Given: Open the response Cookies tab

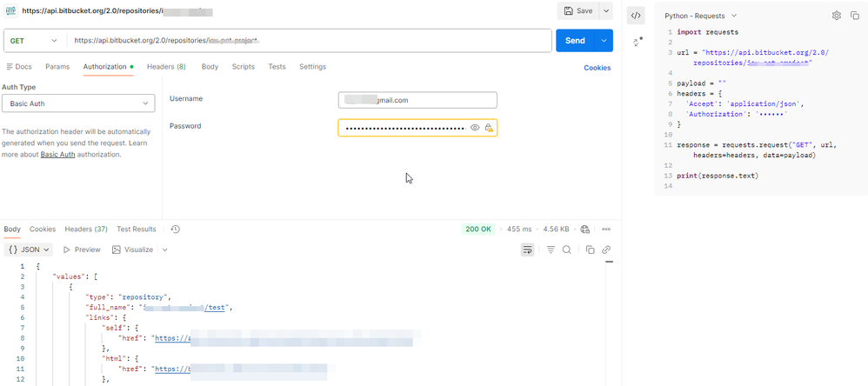Looking at the screenshot, I should (43, 229).
